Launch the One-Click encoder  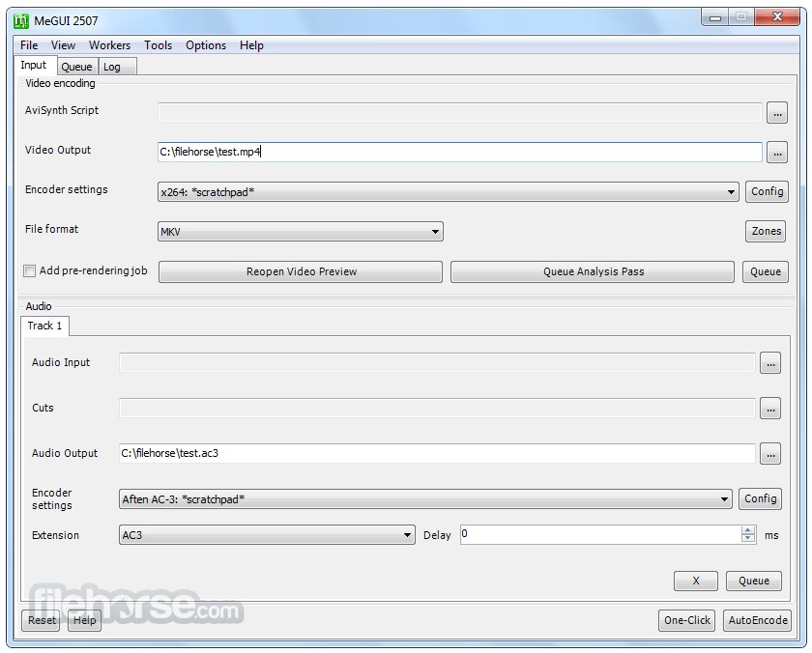(x=686, y=620)
